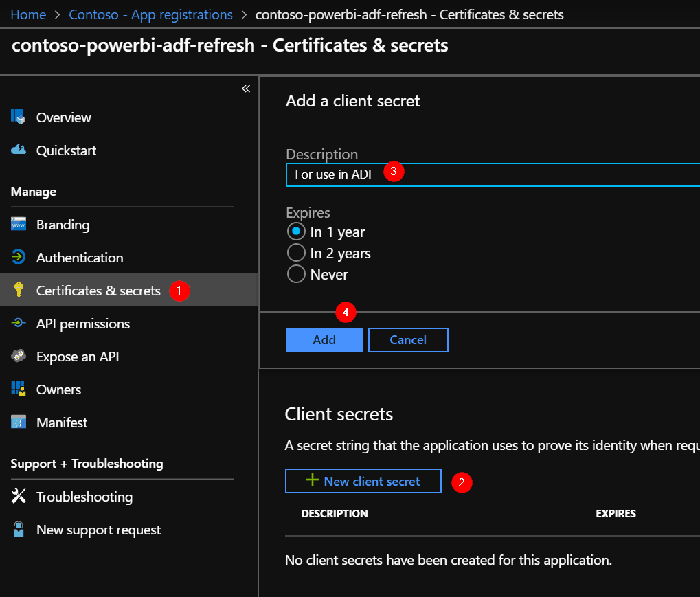This screenshot has width=700, height=597.
Task: Click the 'Client secrets' section heading
Action: tap(339, 414)
